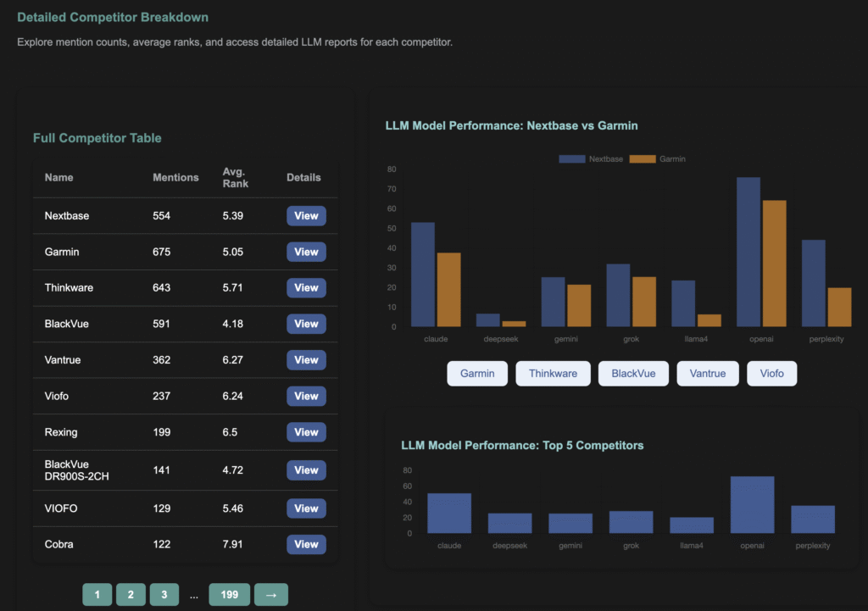Select the Thinkware name in the table
Screen dimensions: 868x611
(x=70, y=288)
